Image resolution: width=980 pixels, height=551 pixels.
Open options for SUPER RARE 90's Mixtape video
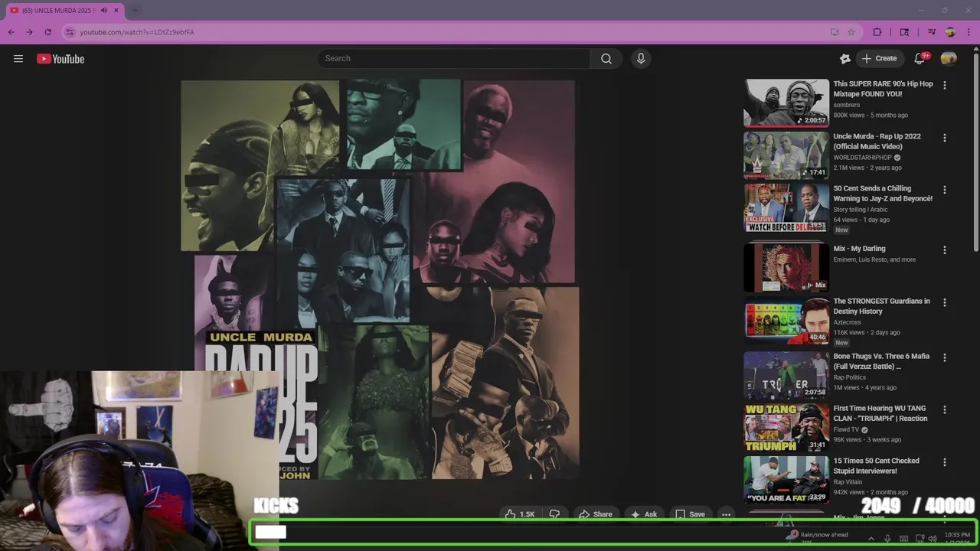pos(945,86)
